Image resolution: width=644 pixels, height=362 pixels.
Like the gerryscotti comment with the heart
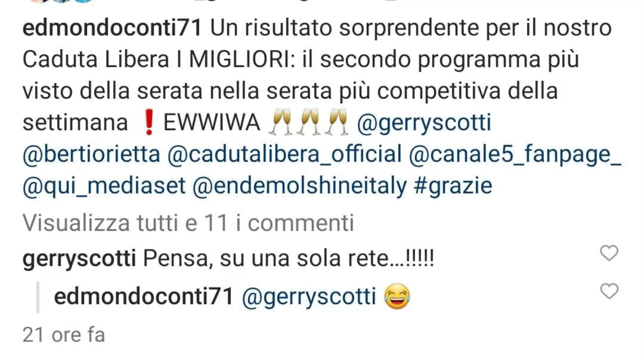[x=609, y=253]
